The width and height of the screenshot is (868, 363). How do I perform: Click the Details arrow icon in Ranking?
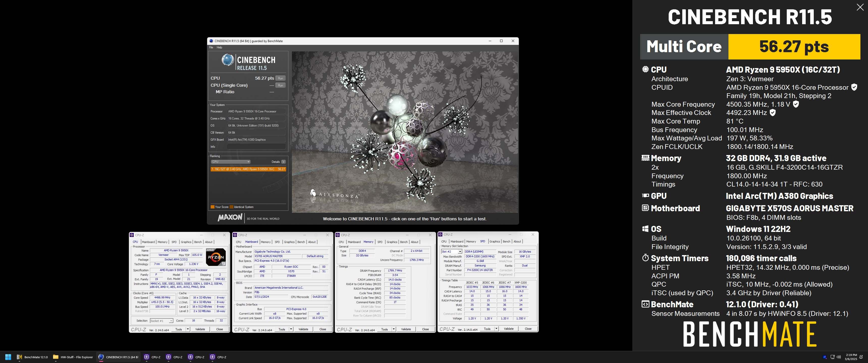tap(284, 162)
